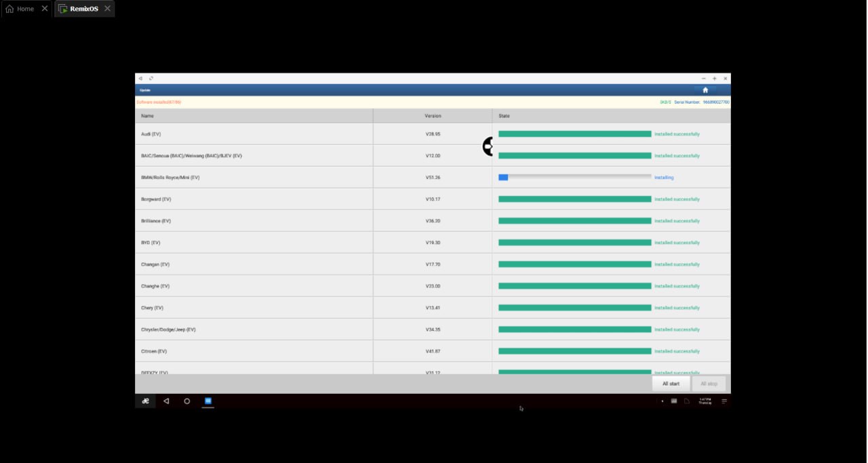
Task: Open the Home icon in Update header
Action: (705, 90)
